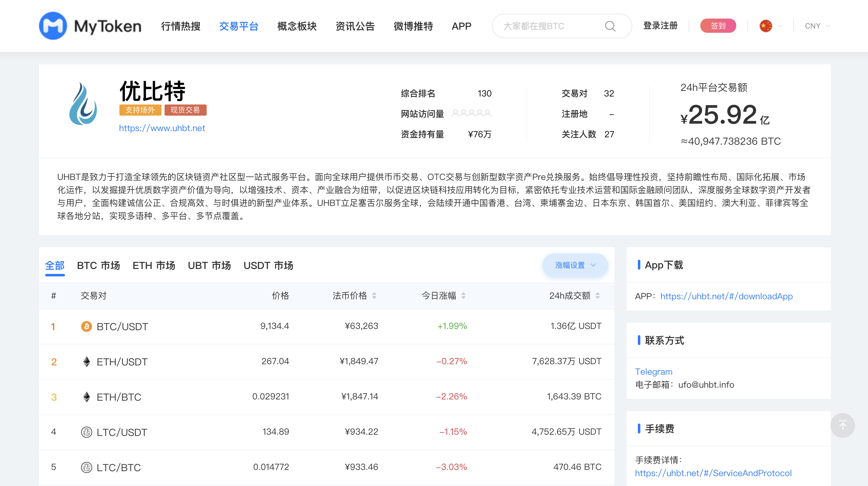Click the 0.029231 price cell
Screen dimensions: 868x486
coord(271,396)
